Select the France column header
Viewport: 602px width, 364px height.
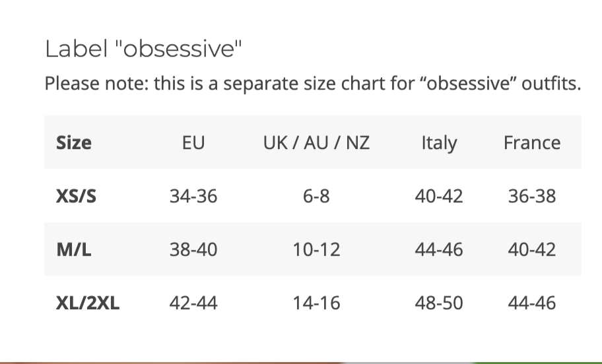click(x=531, y=142)
